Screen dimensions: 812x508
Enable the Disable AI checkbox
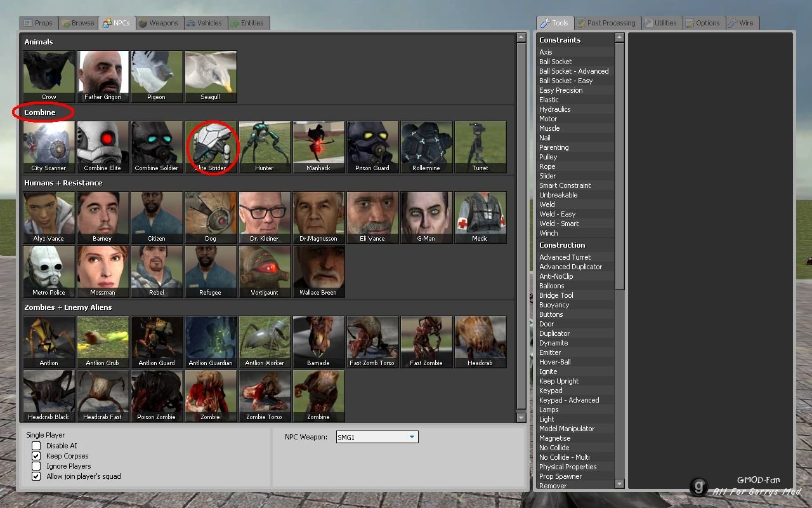click(36, 446)
